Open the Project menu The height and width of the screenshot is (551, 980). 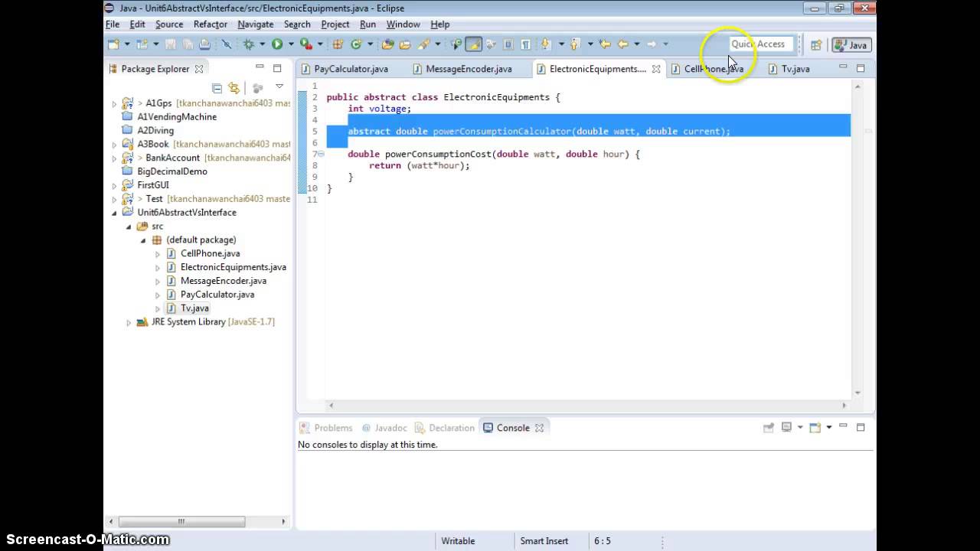pyautogui.click(x=335, y=24)
